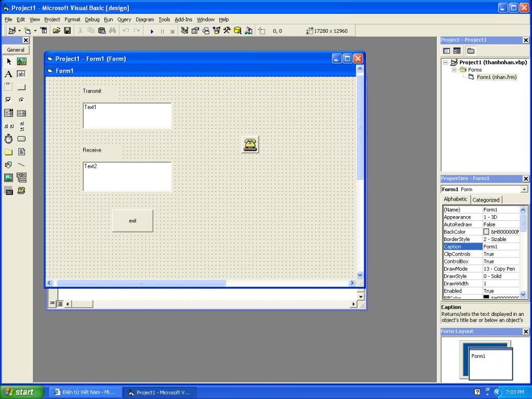Collapse the Forms folder node

coord(454,70)
